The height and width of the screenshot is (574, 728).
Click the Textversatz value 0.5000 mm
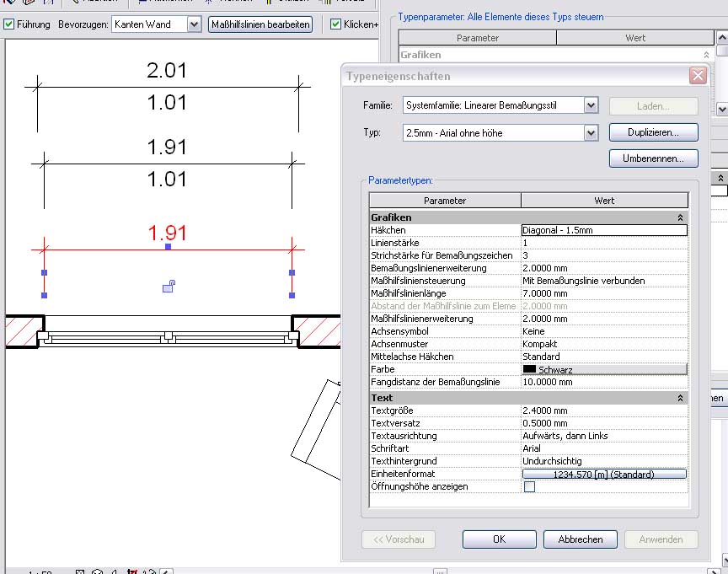[x=604, y=423]
